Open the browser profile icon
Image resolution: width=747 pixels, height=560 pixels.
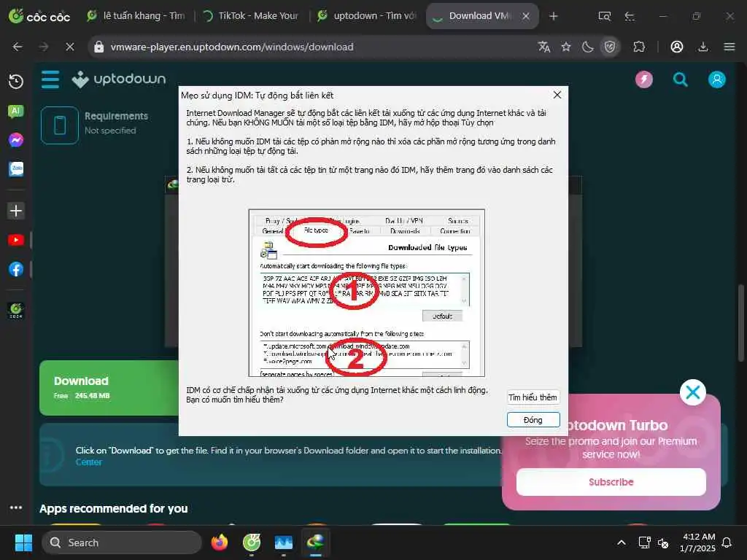pos(676,47)
